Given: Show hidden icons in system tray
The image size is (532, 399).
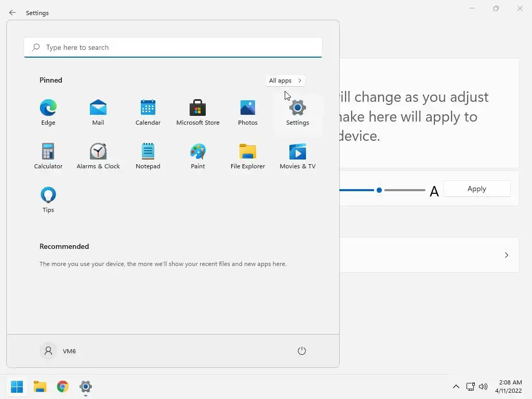Looking at the screenshot, I should tap(456, 387).
